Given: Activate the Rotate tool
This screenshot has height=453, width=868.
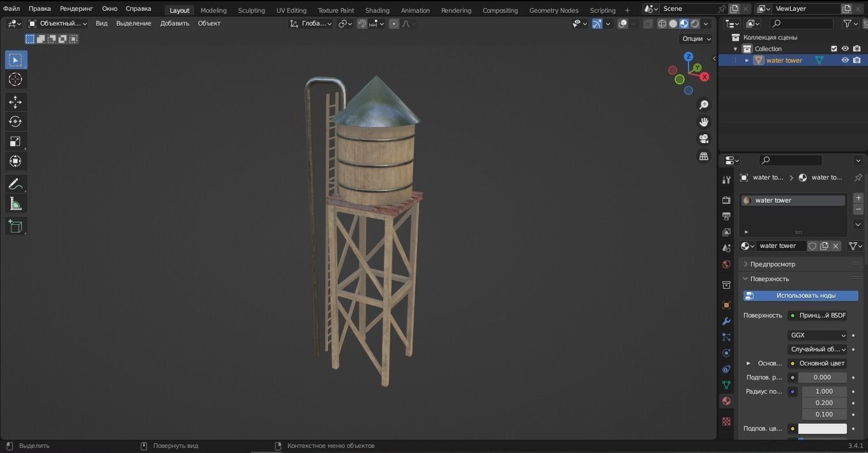Looking at the screenshot, I should point(16,121).
